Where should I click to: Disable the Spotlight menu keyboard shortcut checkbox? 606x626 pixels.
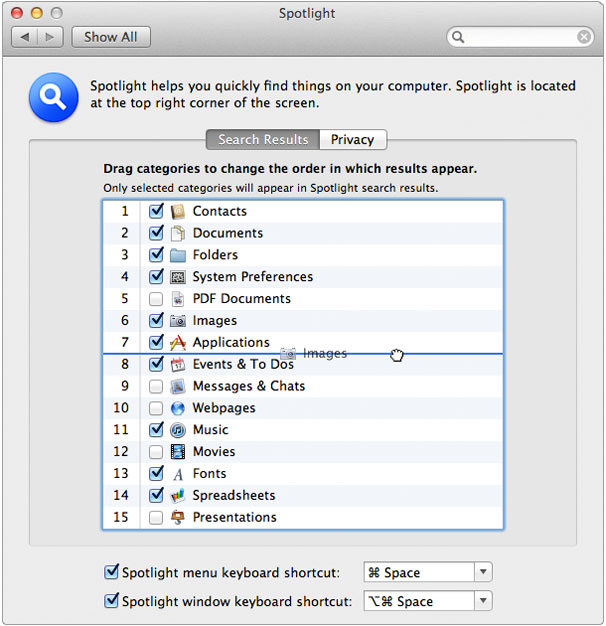(x=111, y=572)
